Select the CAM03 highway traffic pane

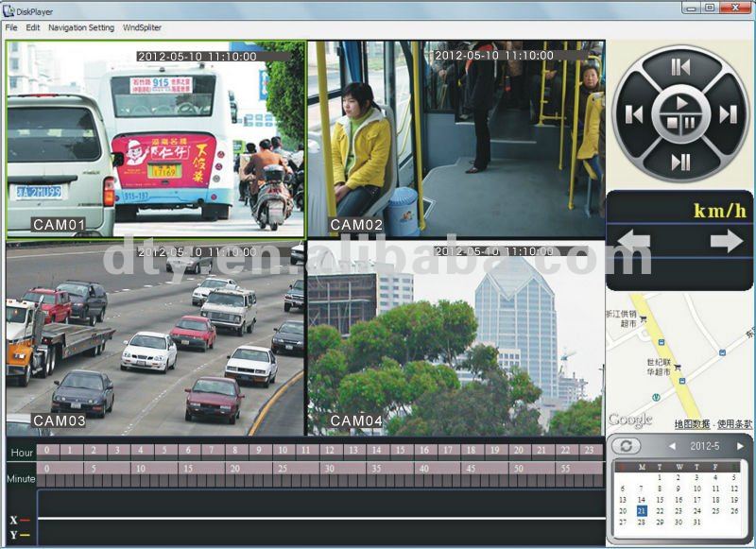155,338
